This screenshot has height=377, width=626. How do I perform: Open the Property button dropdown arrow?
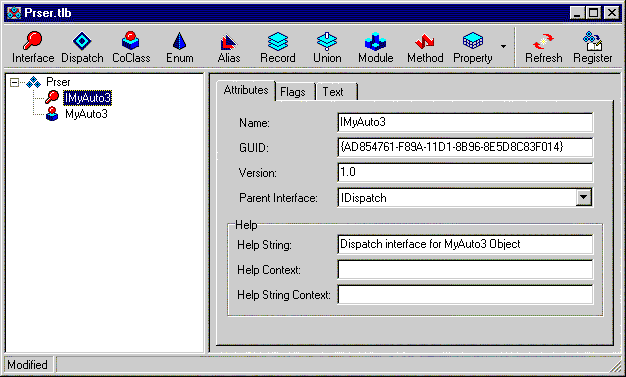[x=503, y=47]
